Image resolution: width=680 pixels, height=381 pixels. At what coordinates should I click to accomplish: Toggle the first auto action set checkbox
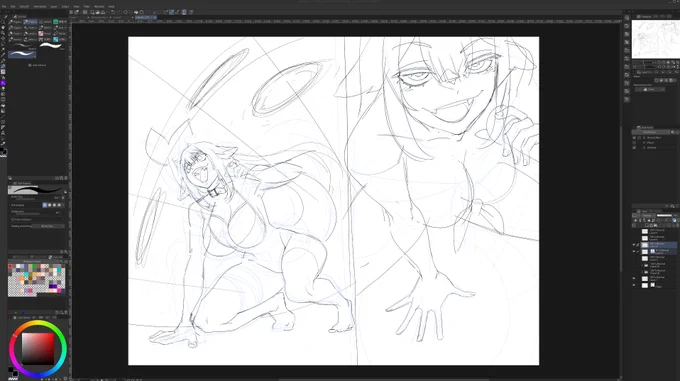634,137
